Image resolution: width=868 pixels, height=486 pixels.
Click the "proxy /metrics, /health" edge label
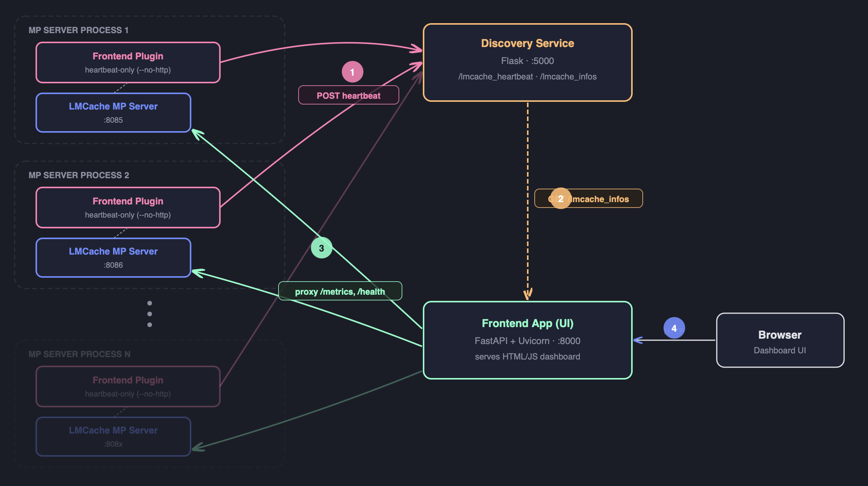(x=340, y=291)
